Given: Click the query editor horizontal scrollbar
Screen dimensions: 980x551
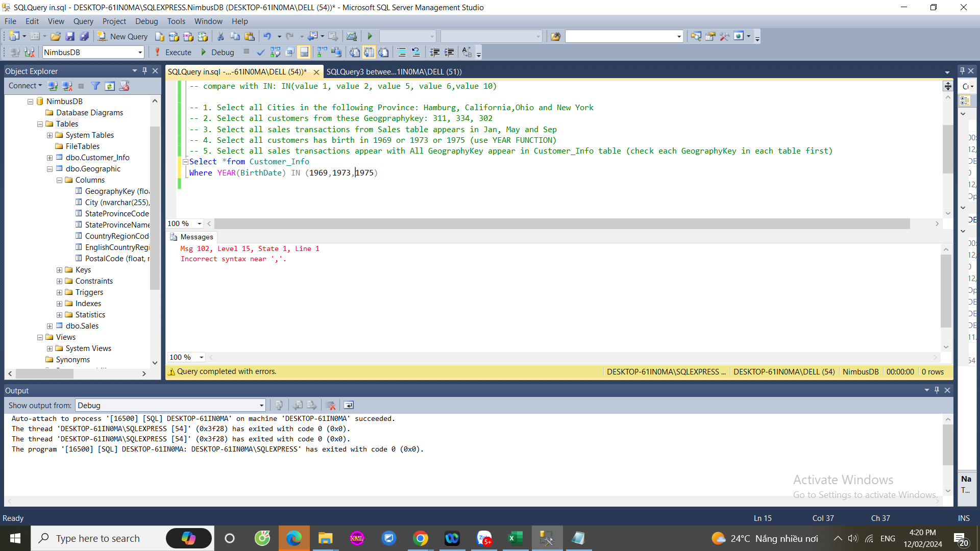Looking at the screenshot, I should (x=562, y=223).
